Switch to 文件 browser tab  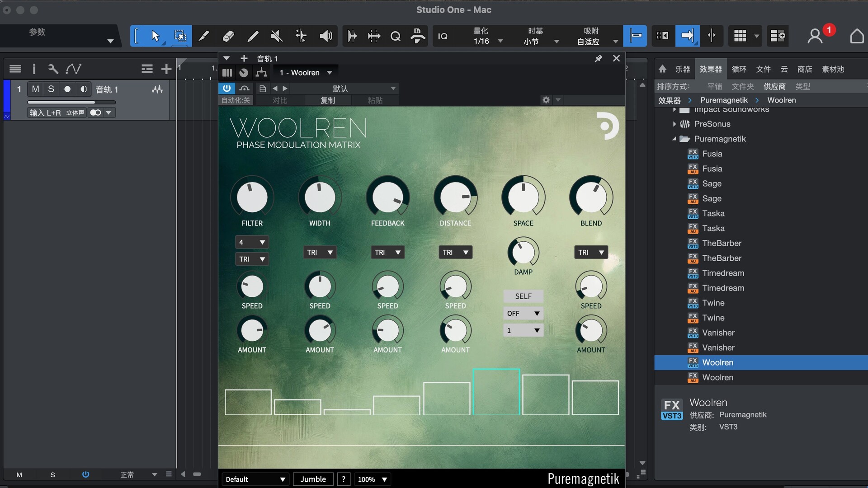pyautogui.click(x=763, y=69)
